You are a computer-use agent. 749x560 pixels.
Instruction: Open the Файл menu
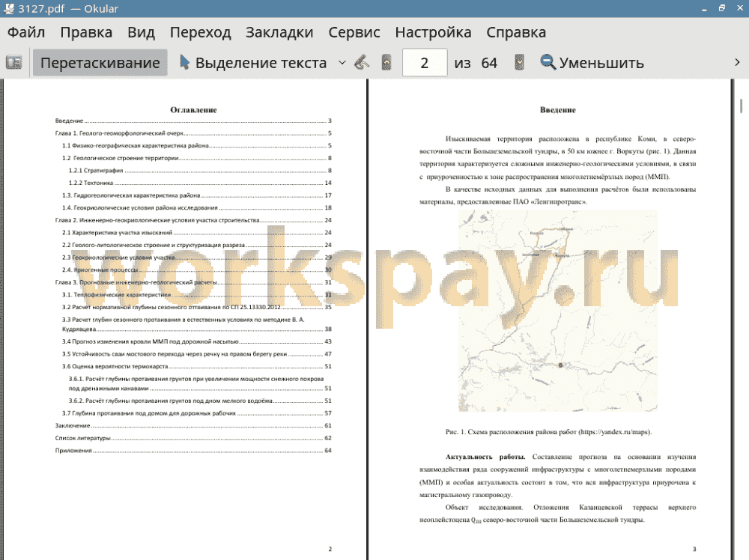click(26, 32)
